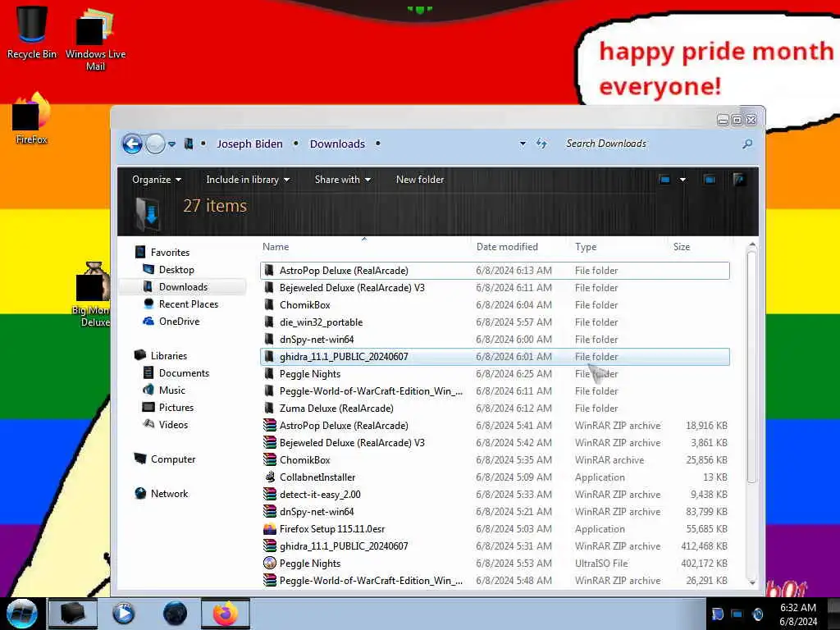Click the search magnifier icon
This screenshot has height=630, width=840.
(747, 144)
